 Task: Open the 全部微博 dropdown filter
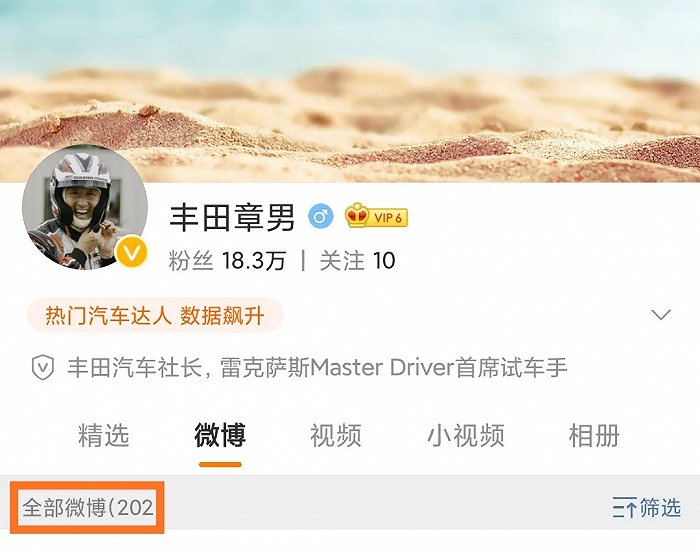click(88, 508)
